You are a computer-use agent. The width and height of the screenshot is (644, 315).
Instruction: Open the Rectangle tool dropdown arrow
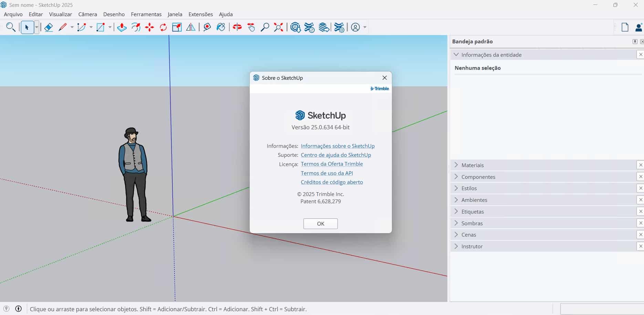pos(110,27)
